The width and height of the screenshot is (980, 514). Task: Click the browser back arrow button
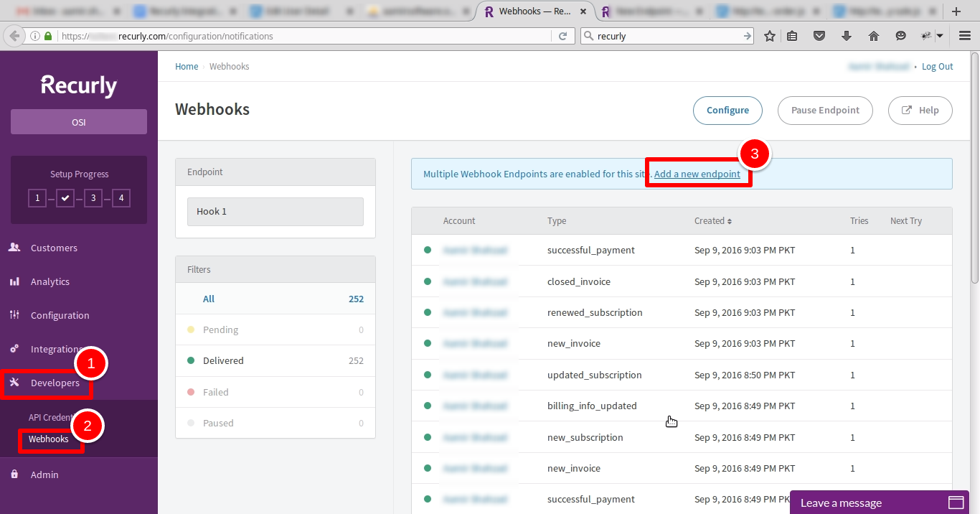[x=14, y=36]
